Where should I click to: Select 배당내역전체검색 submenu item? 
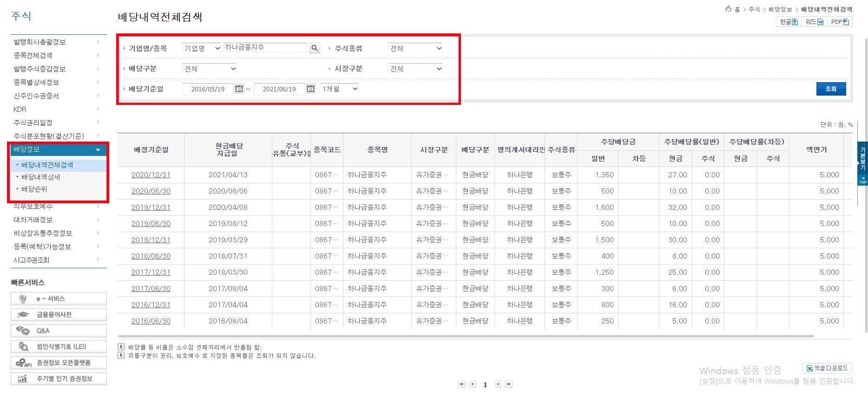[x=47, y=165]
